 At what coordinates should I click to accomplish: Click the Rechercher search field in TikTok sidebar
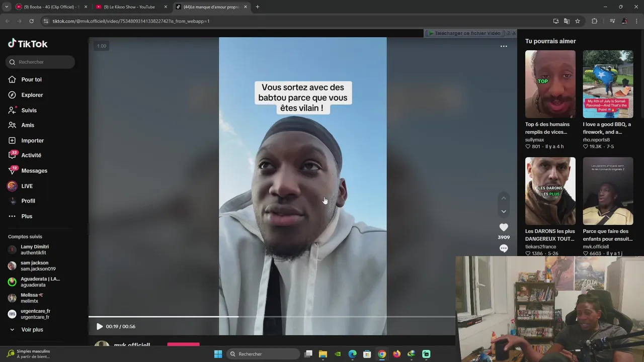[41, 62]
